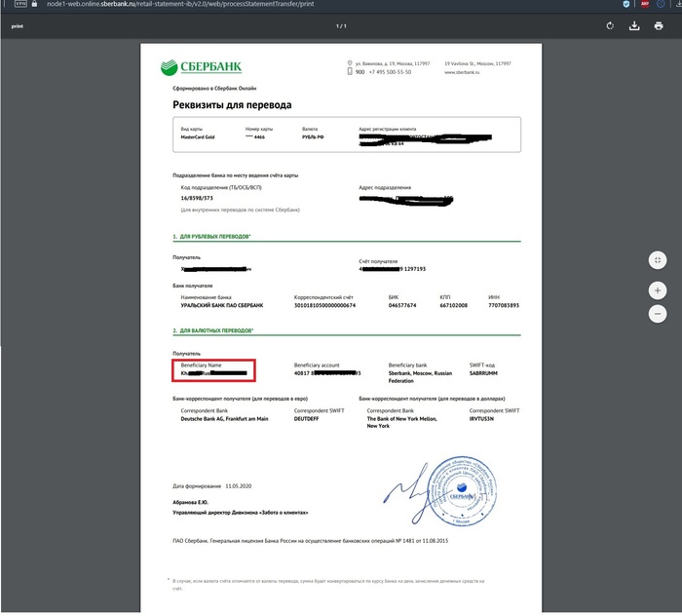Click the round blue Sberbank stamp
Viewport: 682px width, 616px height.
point(462,490)
